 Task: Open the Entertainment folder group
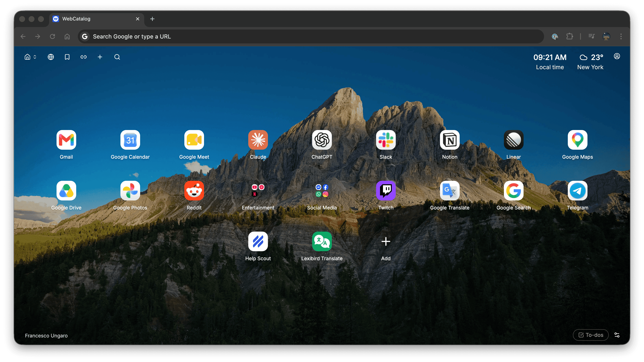pos(258,191)
